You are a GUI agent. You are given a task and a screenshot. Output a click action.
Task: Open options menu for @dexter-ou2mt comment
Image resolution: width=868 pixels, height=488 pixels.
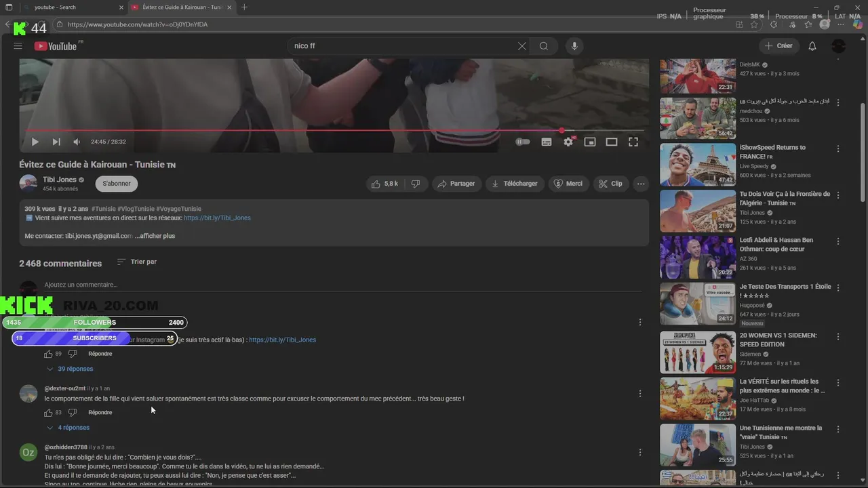pyautogui.click(x=640, y=393)
